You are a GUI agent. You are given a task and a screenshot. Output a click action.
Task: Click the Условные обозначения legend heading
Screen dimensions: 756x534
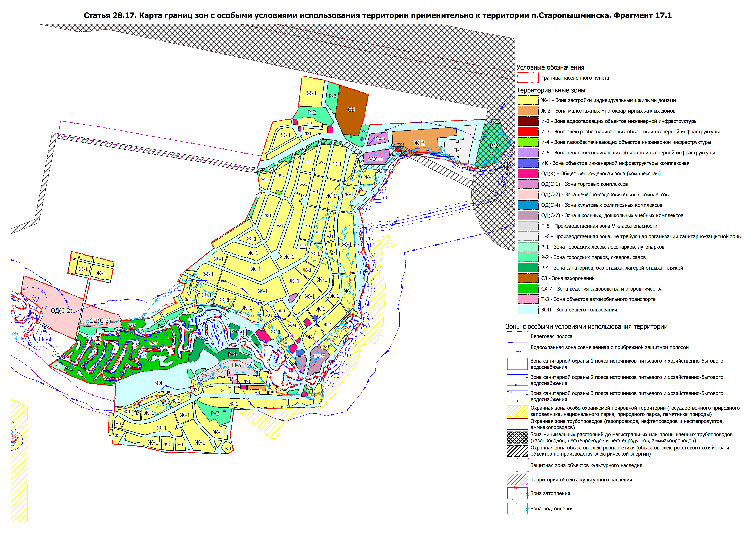pyautogui.click(x=550, y=67)
